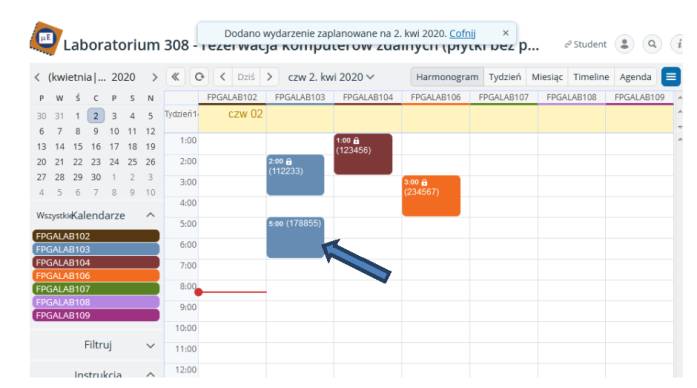Open the czw 2. kwi 2020 date dropdown

point(331,77)
